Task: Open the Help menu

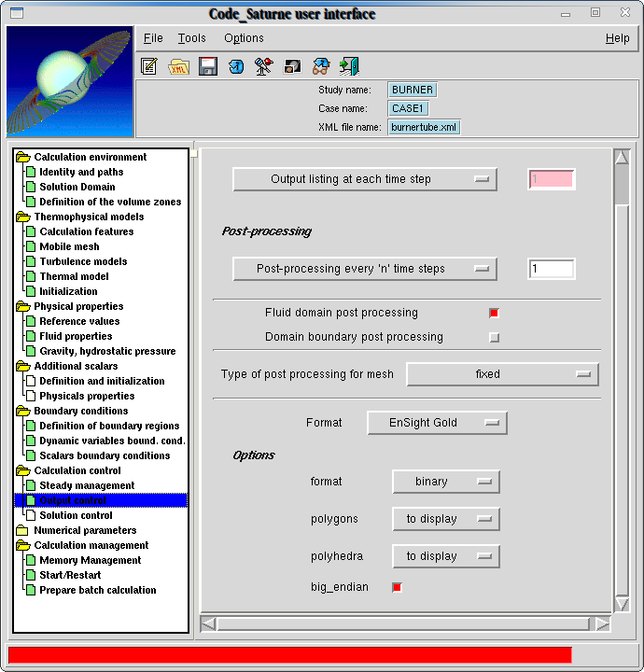Action: point(618,38)
